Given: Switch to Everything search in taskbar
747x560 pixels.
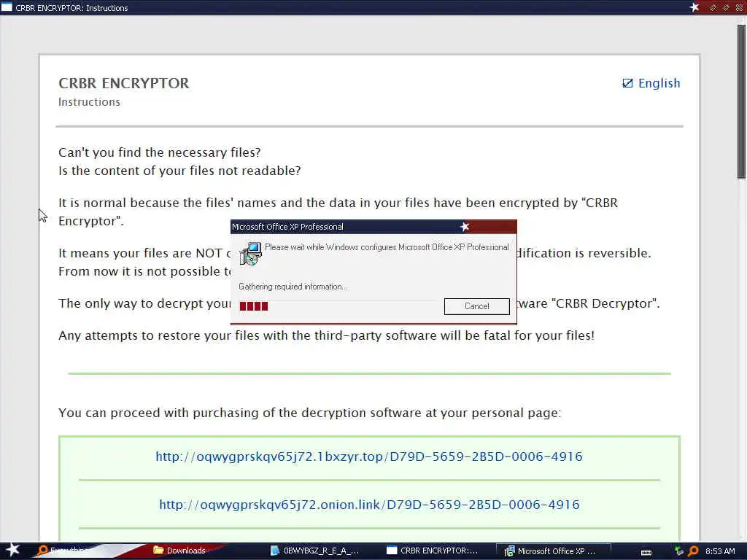Looking at the screenshot, I should point(62,551).
